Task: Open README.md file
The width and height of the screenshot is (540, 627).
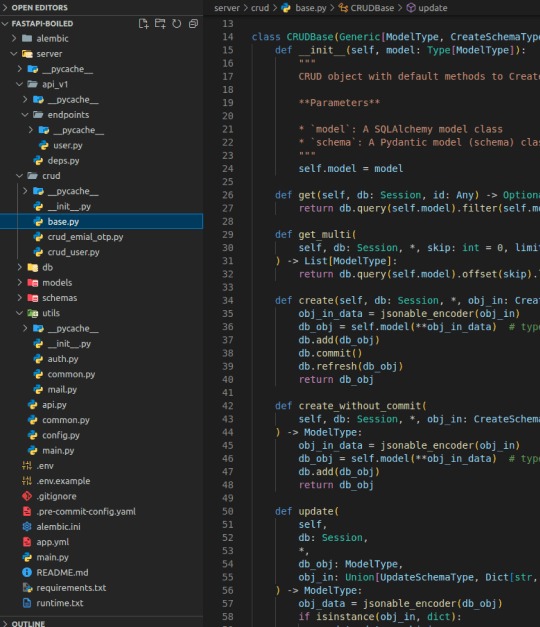Action: pyautogui.click(x=62, y=572)
